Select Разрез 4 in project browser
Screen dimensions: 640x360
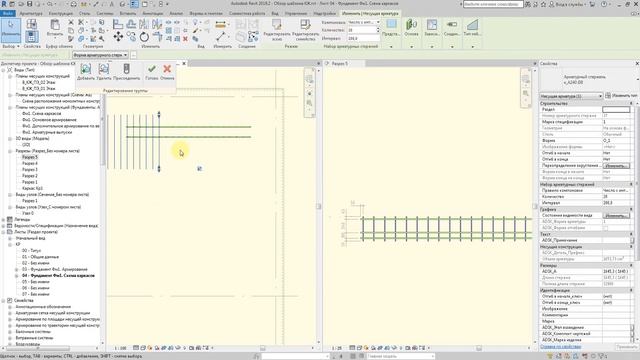30,163
